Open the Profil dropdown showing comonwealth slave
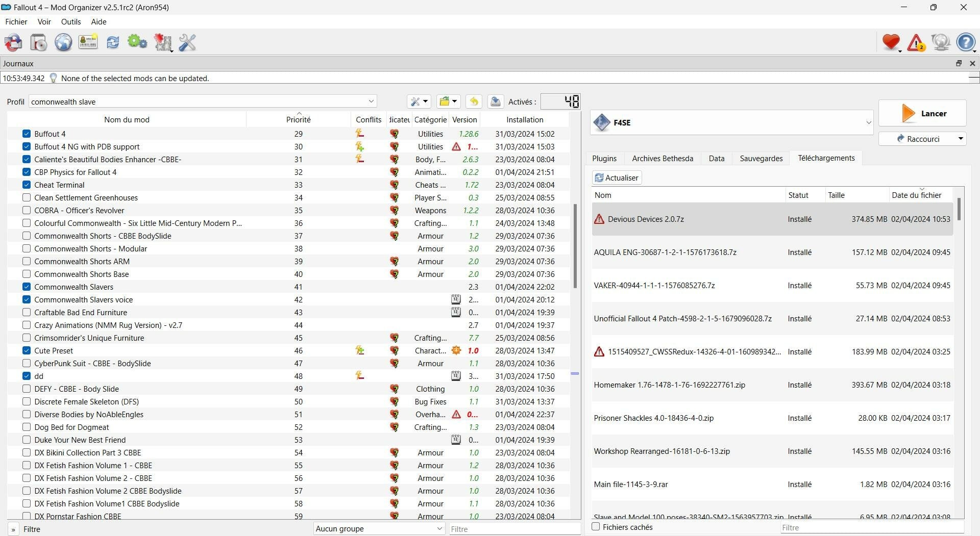The height and width of the screenshot is (536, 980). [x=203, y=101]
